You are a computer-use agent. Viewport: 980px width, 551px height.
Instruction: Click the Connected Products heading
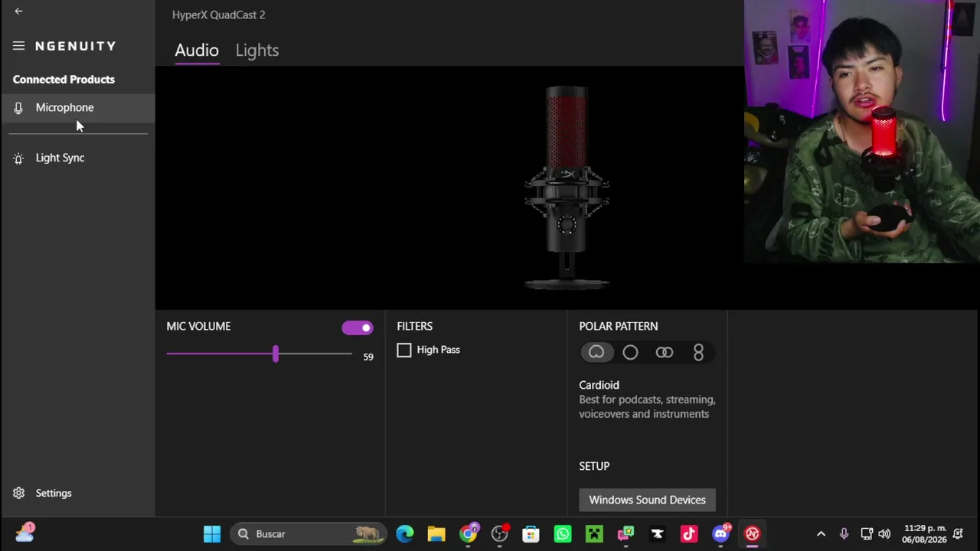point(64,80)
